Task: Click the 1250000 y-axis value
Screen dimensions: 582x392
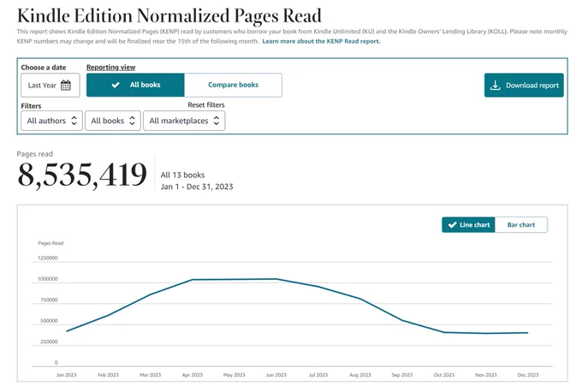Action: point(48,258)
